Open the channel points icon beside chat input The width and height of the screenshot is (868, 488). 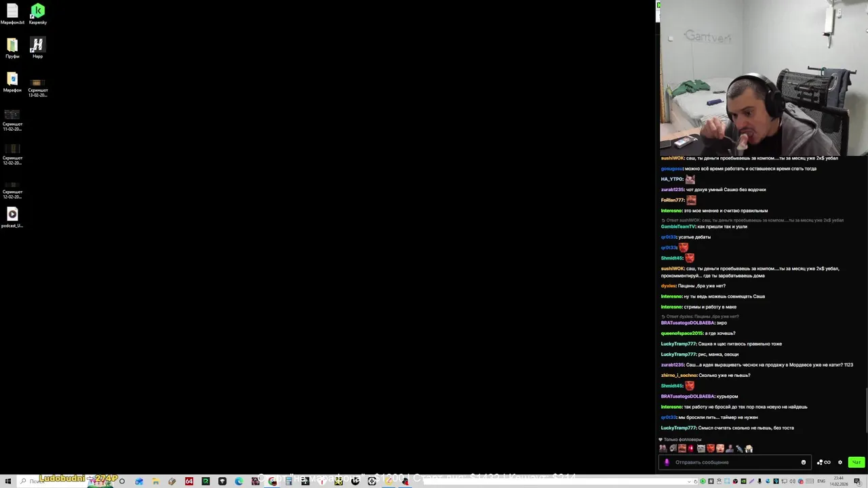pos(823,462)
